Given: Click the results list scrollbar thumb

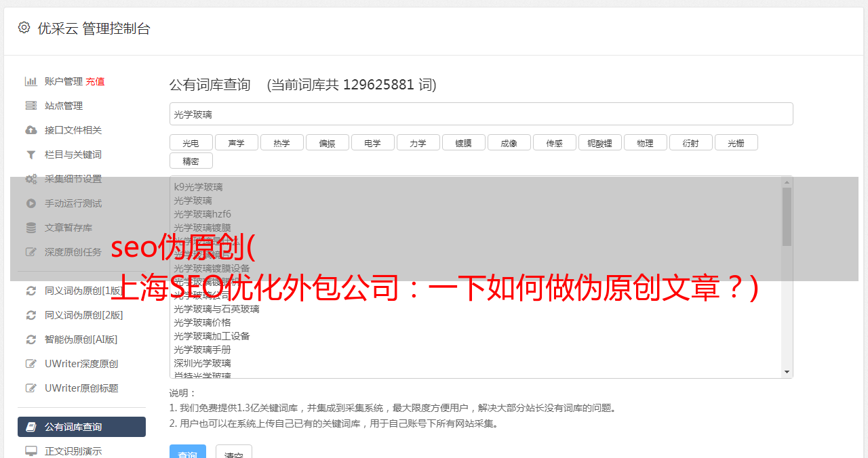Looking at the screenshot, I should tap(787, 217).
